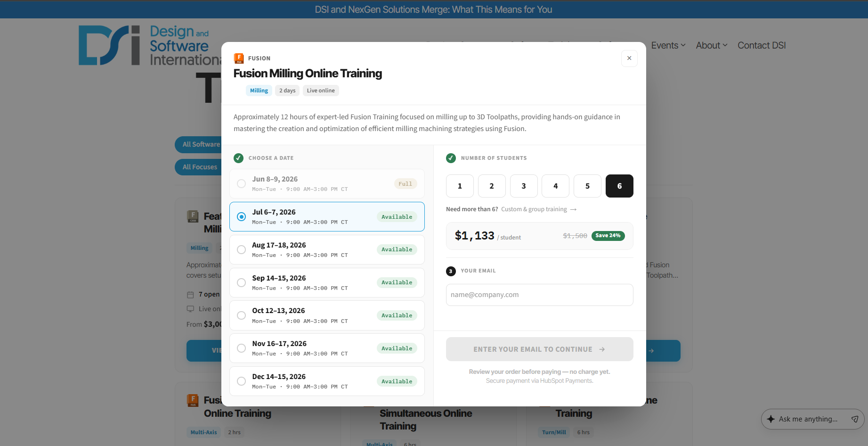Image resolution: width=868 pixels, height=446 pixels.
Task: Click Available badge on Aug 17–18 row
Action: (397, 249)
